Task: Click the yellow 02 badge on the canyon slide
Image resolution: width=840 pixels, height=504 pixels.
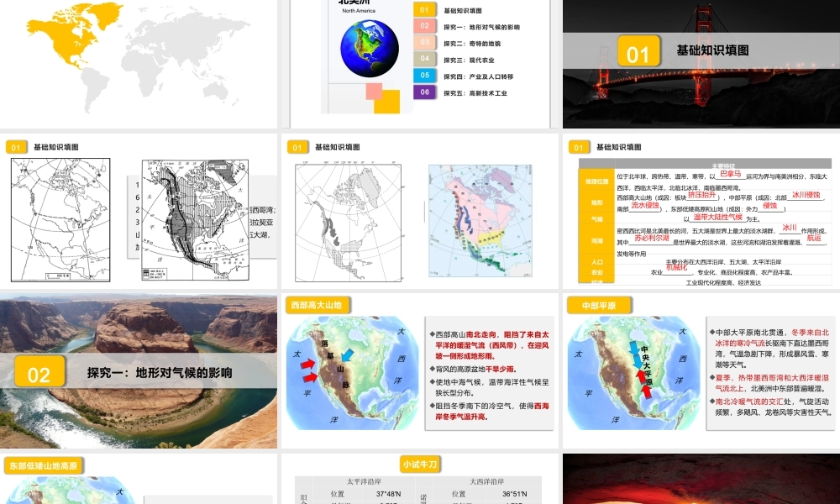Action: click(x=39, y=373)
